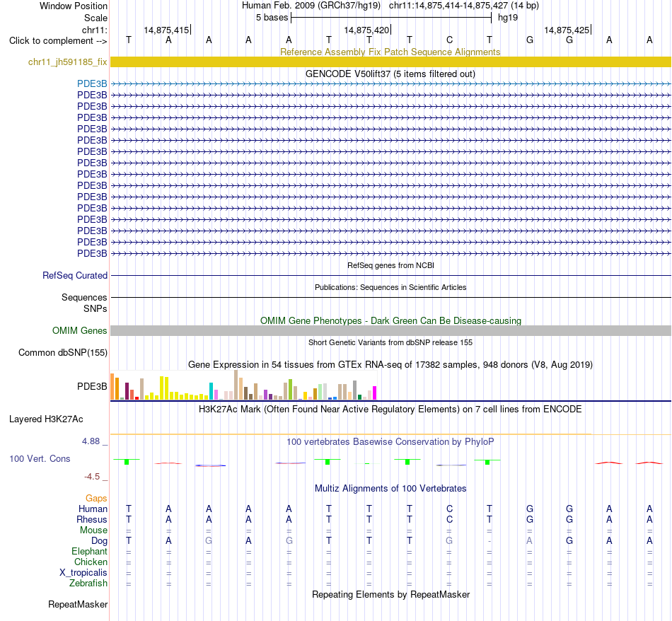Click the gray OMIM Genes bar
The width and height of the screenshot is (672, 621).
[x=390, y=330]
